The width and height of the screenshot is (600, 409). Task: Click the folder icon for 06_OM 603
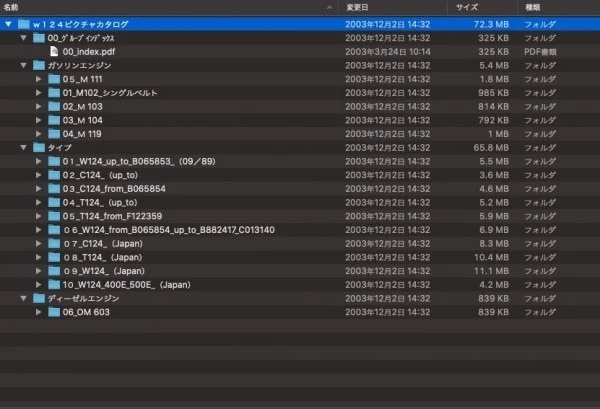pyautogui.click(x=54, y=312)
